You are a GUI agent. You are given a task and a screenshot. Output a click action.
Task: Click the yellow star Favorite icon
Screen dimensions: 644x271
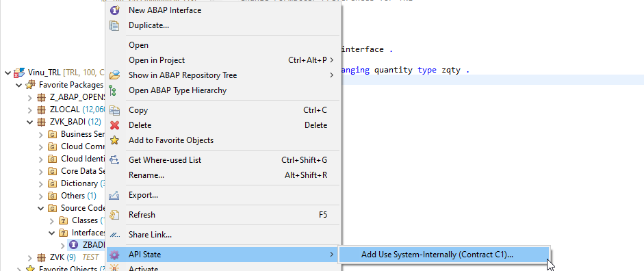(x=114, y=140)
